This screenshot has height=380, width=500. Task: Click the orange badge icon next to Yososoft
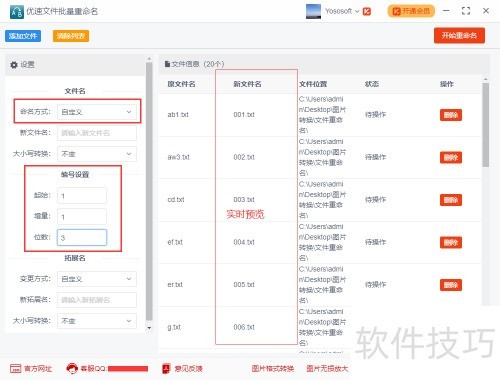(x=367, y=11)
